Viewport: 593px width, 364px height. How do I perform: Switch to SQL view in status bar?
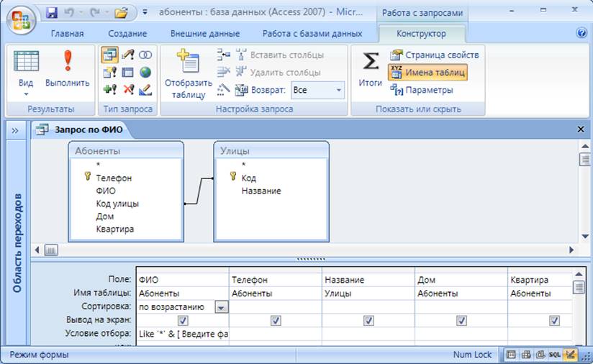555,355
